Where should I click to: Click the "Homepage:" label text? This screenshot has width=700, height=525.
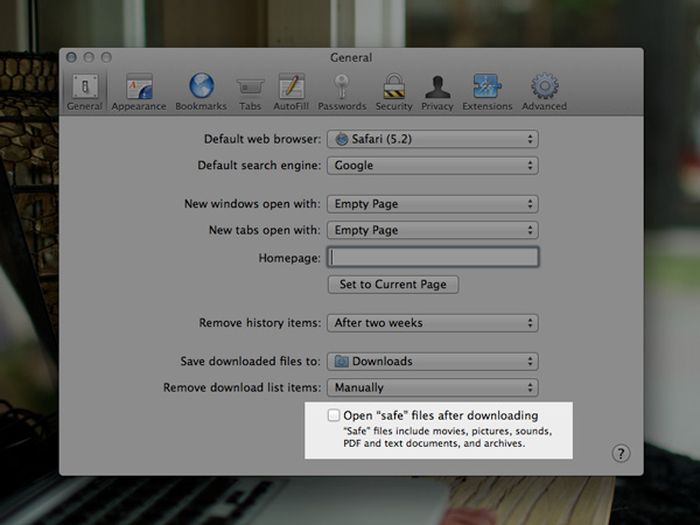point(289,258)
